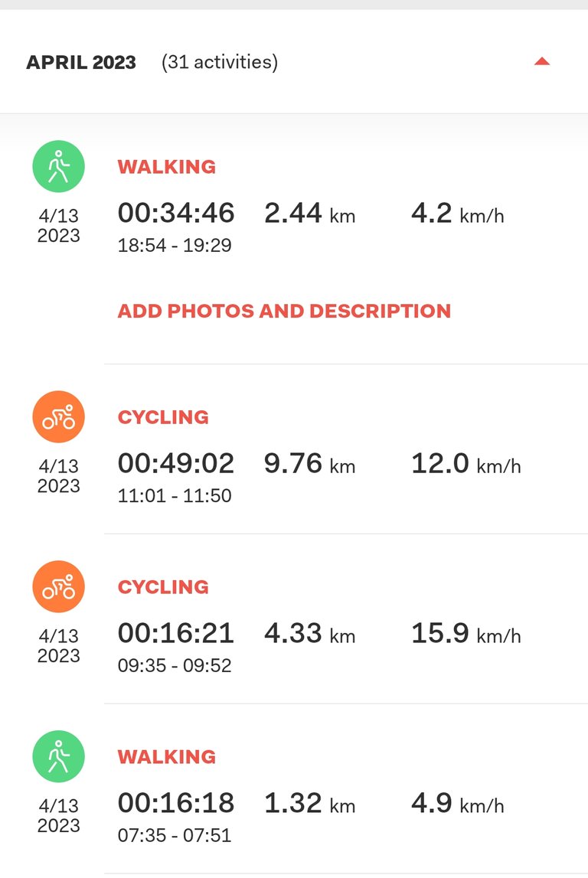Viewport: 588px width, 878px height.
Task: Tap the 15.9 km/h speed value
Action: tap(466, 633)
